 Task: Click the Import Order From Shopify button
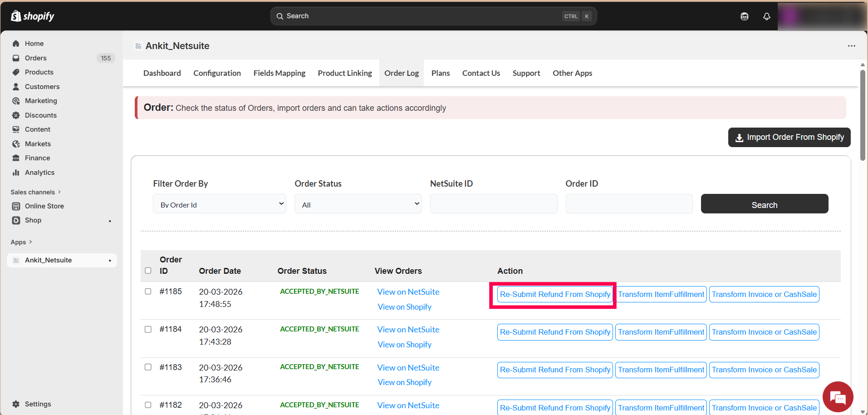click(789, 137)
